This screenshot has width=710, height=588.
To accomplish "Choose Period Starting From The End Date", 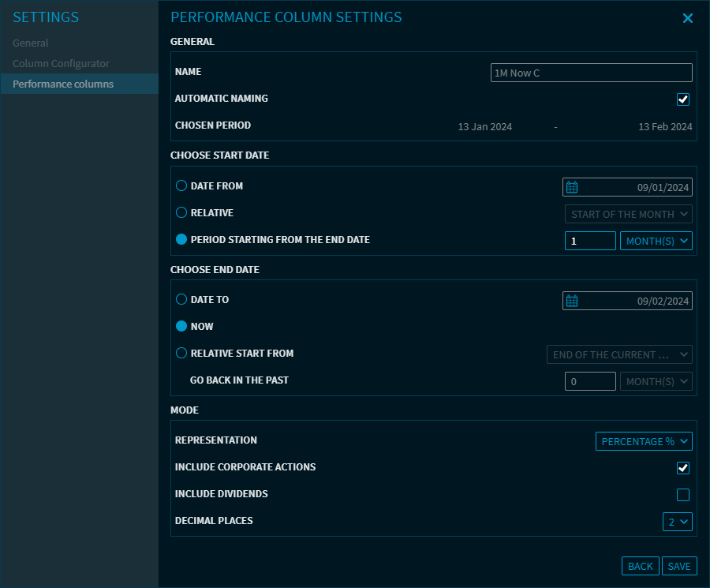I will [181, 240].
